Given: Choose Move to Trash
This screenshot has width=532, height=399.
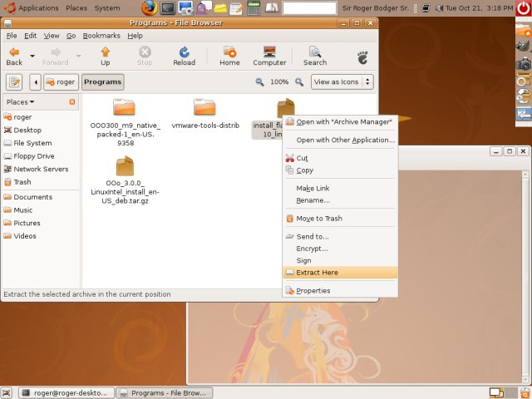Looking at the screenshot, I should (340, 219).
